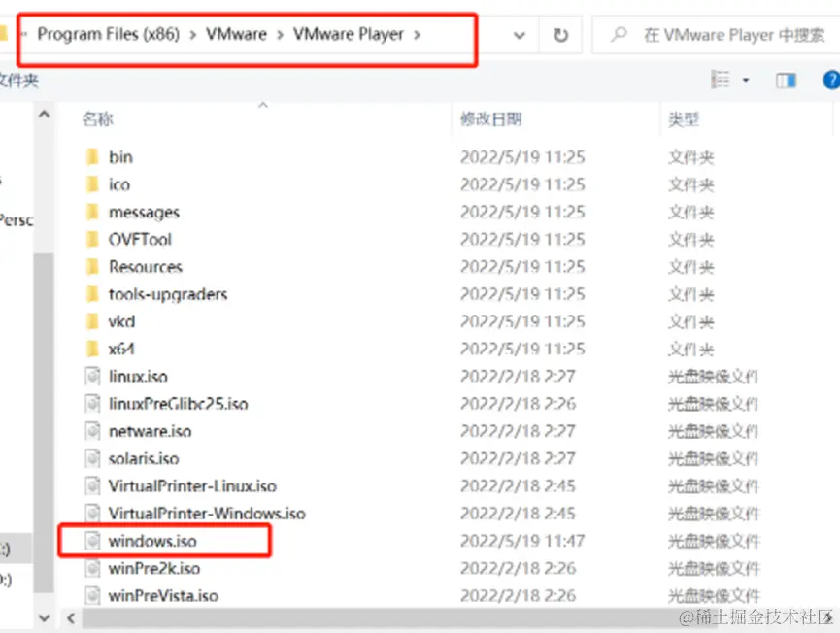Go to VMware breadcrumb folder
This screenshot has height=633, width=840.
tap(236, 34)
